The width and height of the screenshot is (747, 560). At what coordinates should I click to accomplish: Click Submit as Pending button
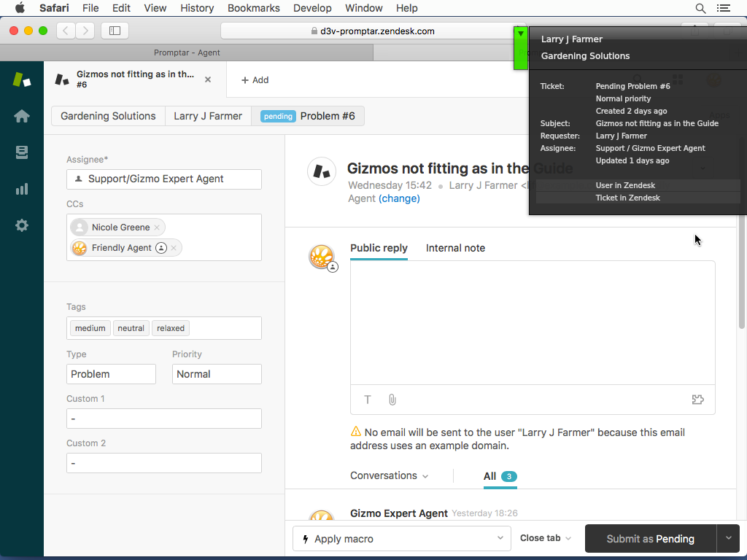pos(650,539)
